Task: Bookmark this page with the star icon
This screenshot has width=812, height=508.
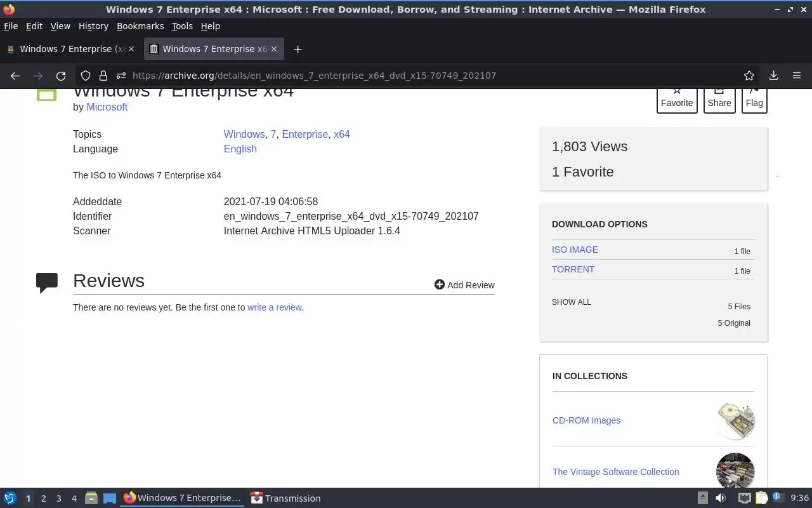Action: point(749,76)
